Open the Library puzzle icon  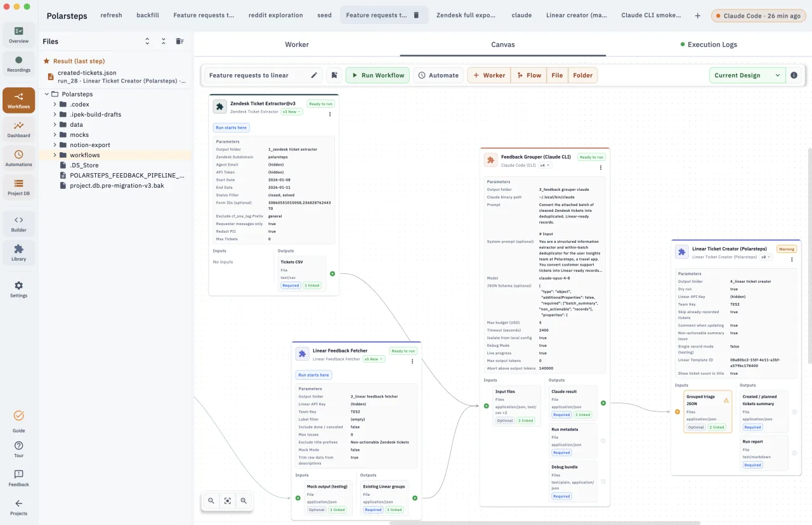tap(18, 253)
